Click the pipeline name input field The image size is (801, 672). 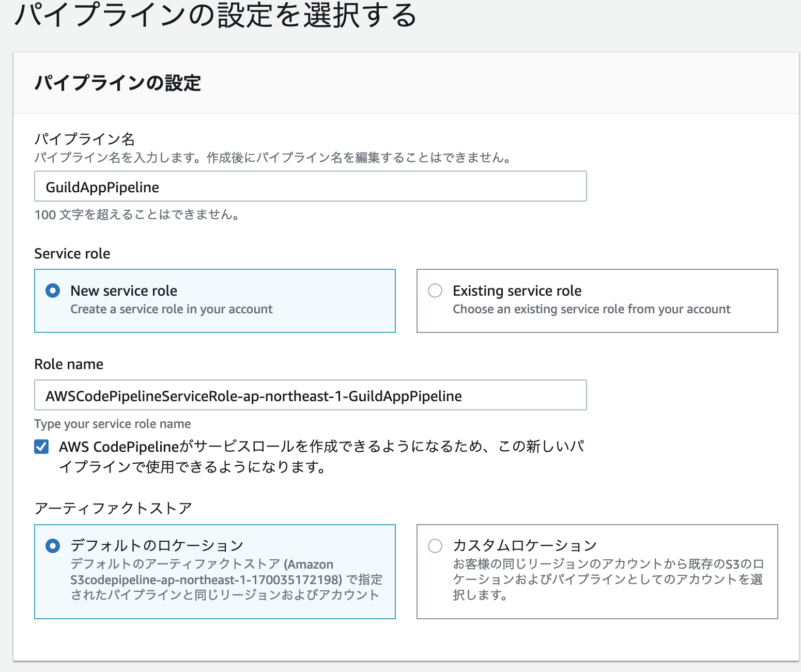[310, 186]
